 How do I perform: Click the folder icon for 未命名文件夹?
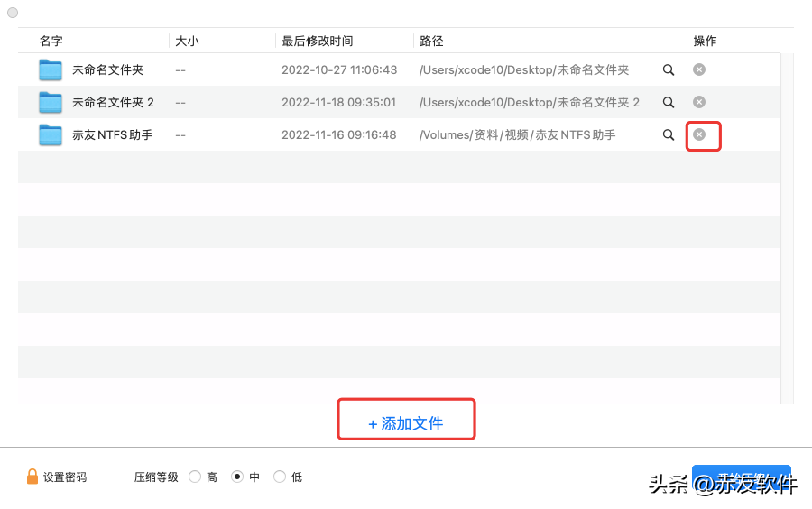coord(51,69)
